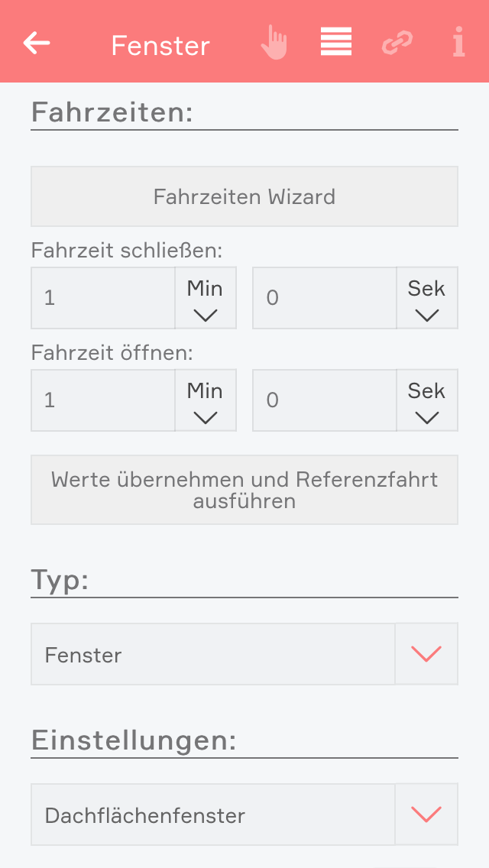Expand Sek dropdown for Fahrzeit öffnen
Viewport: 489px width, 868px height.
[427, 400]
